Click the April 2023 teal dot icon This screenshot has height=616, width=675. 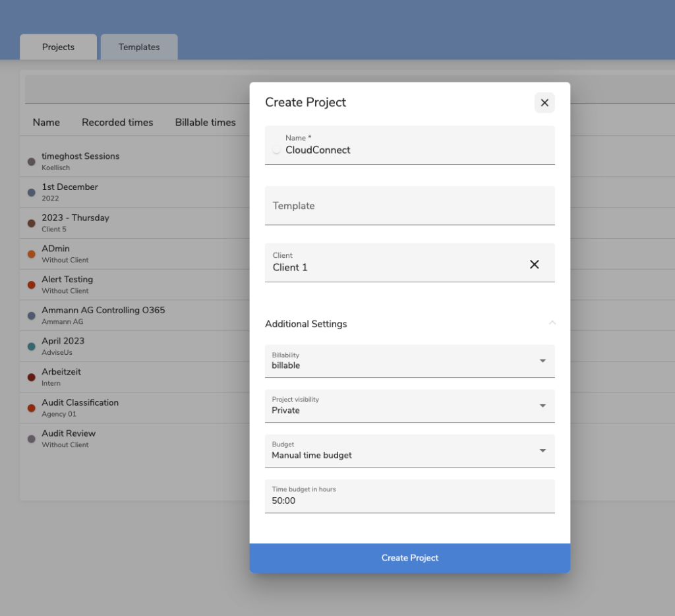31,346
